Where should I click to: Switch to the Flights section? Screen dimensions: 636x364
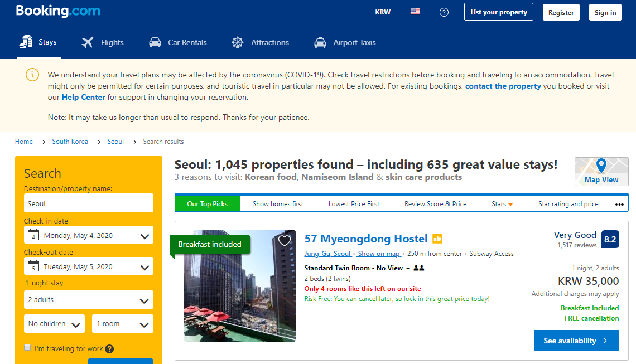pos(102,42)
